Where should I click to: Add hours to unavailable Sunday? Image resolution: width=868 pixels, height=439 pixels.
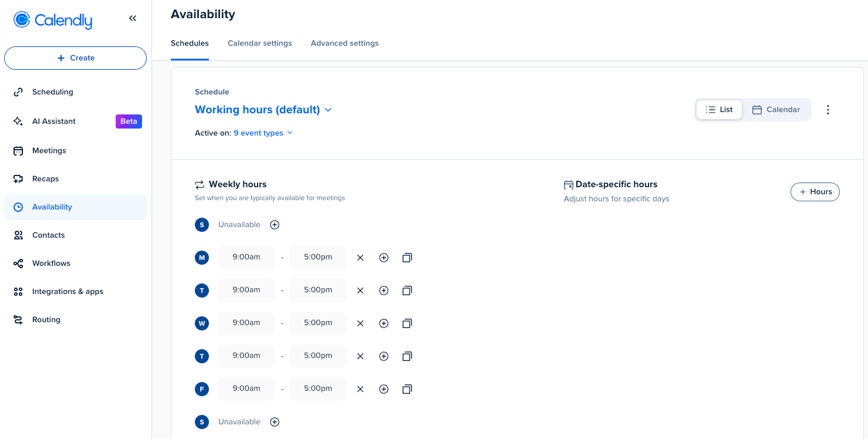274,225
